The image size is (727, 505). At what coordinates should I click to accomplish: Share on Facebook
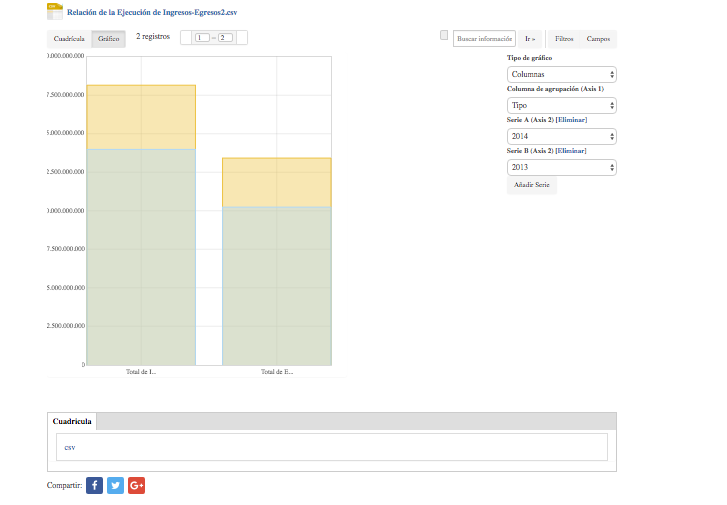[95, 485]
